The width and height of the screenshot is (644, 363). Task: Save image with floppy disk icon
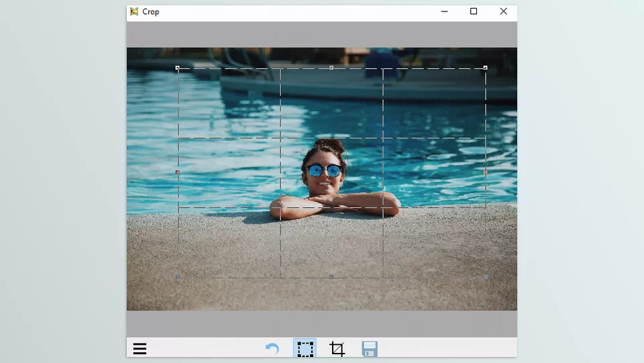click(370, 349)
